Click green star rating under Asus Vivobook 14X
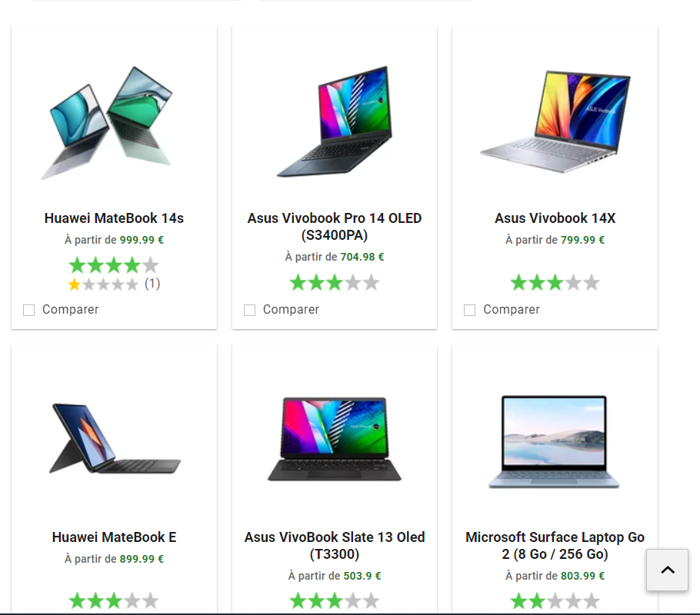Screen dimensions: 700x615 pyautogui.click(x=555, y=283)
